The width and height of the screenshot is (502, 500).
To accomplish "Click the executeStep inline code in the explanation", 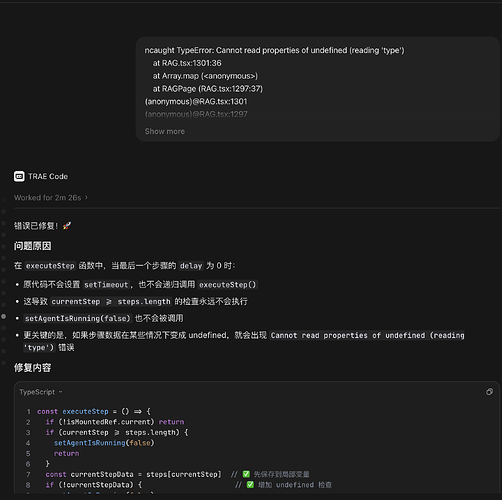I will click(x=50, y=266).
